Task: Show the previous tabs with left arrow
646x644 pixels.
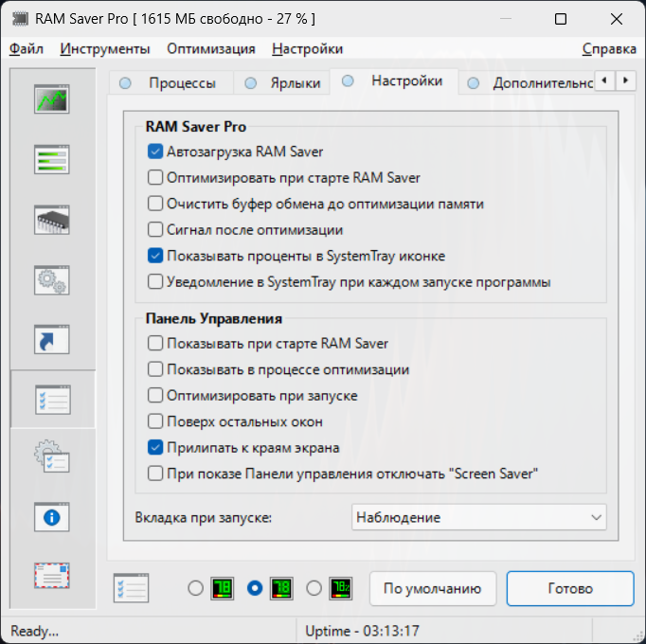Action: (604, 80)
